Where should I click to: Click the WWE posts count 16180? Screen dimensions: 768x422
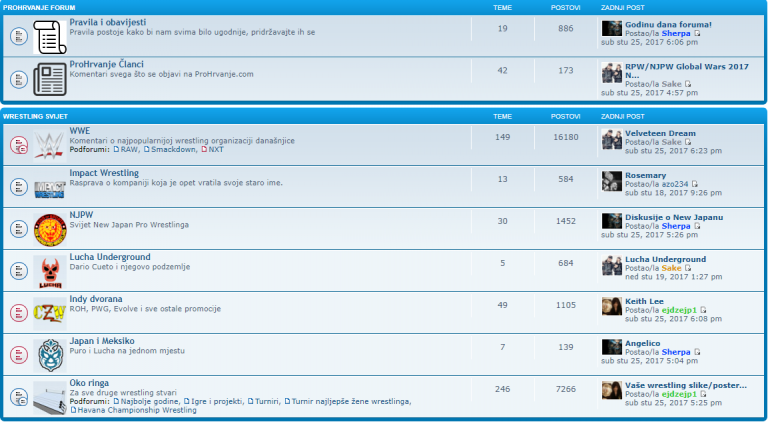[x=566, y=138]
